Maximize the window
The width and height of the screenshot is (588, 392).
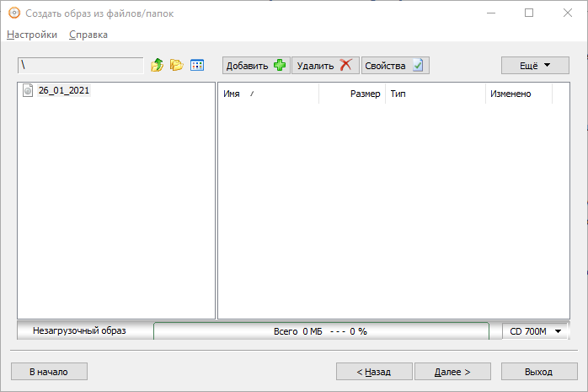click(x=529, y=13)
